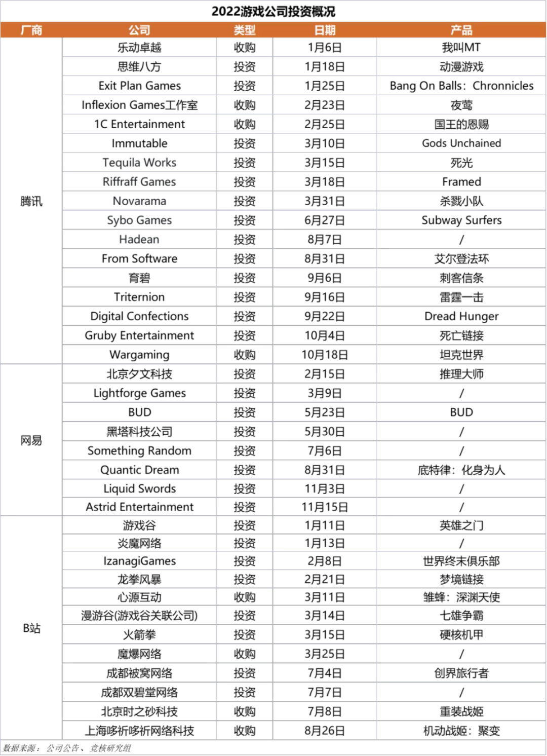
Task: Select the 厂商 column header
Action: [31, 30]
